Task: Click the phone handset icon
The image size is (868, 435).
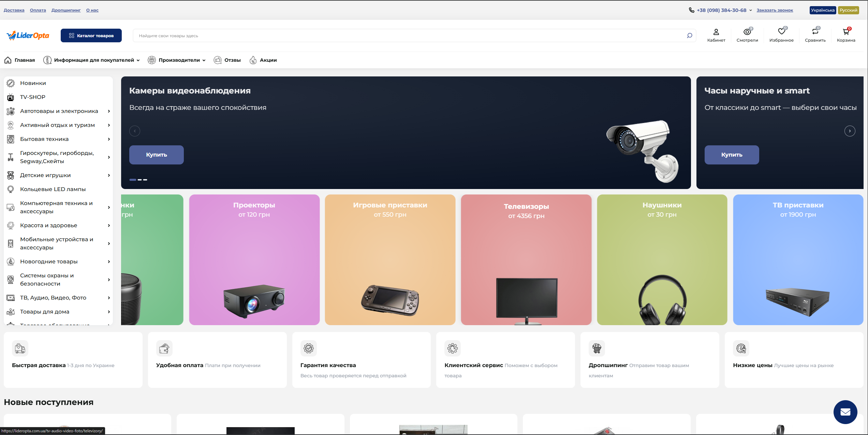Action: pos(692,10)
